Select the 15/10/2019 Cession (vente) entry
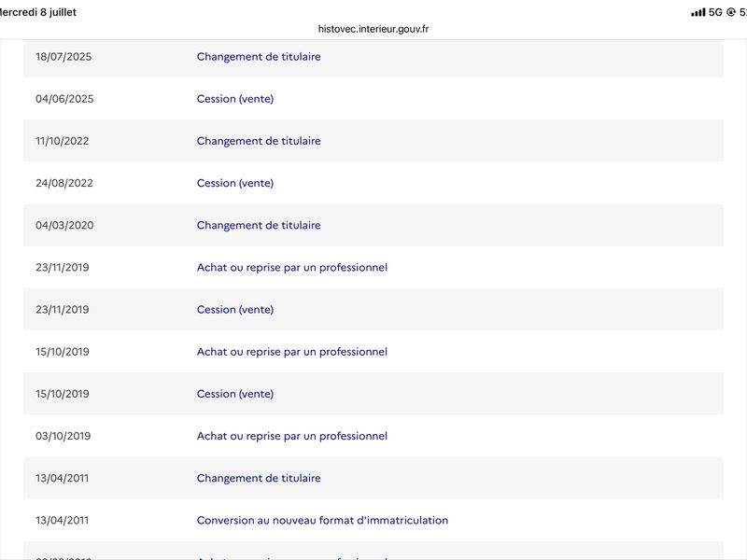 pyautogui.click(x=373, y=394)
